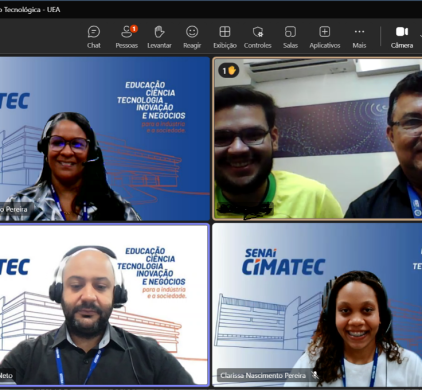The image size is (422, 390).
Task: Raise hand with Levantar button
Action: (159, 37)
